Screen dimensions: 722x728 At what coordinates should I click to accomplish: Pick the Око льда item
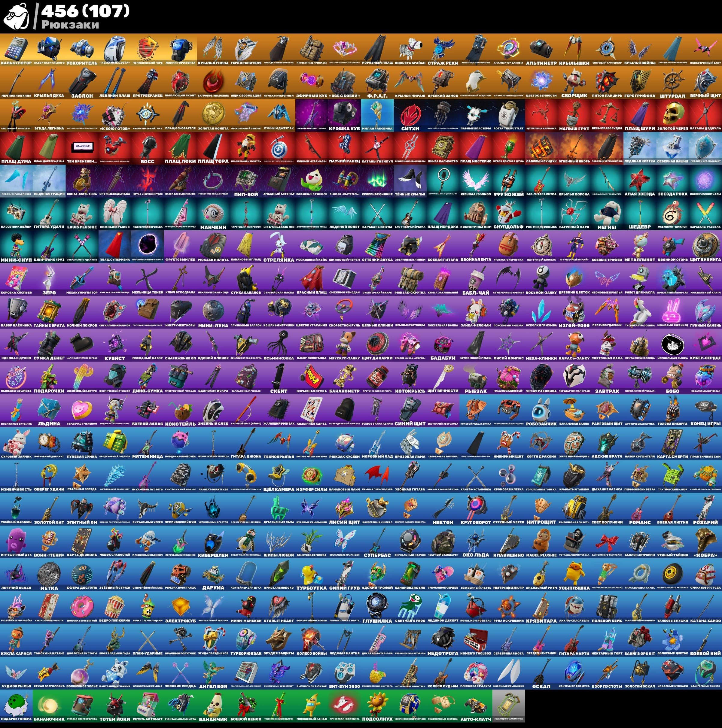click(475, 542)
